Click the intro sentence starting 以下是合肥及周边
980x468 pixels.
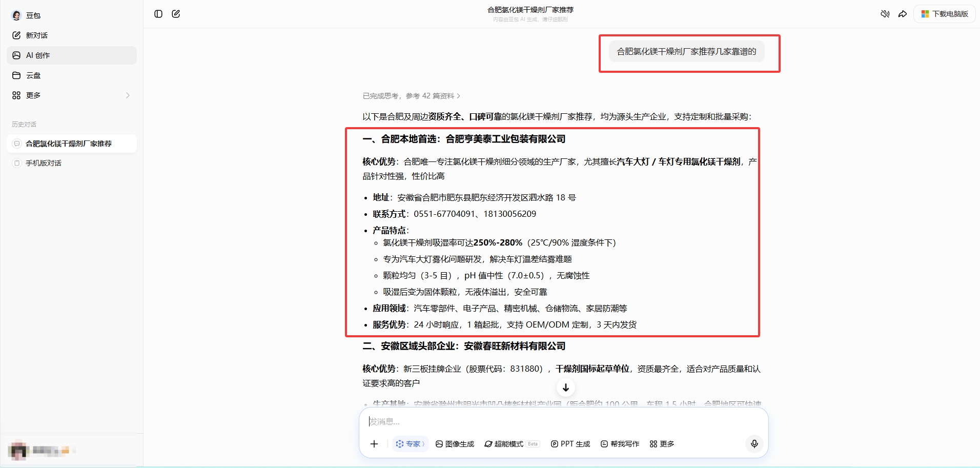click(x=557, y=116)
